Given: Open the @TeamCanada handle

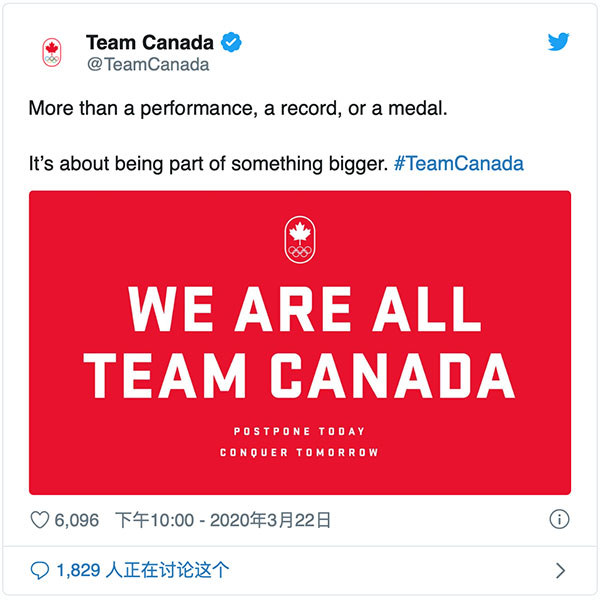Looking at the screenshot, I should 148,64.
